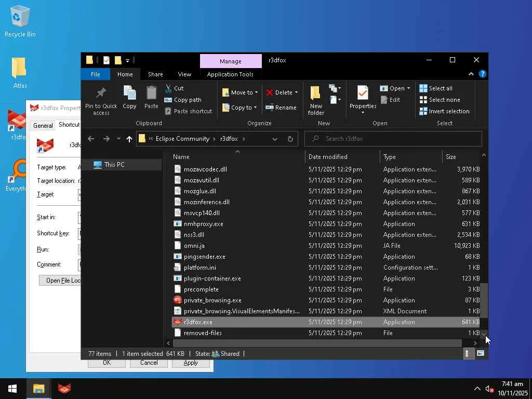Create a New folder from ribbon
Screen dimensions: 532x399
pyautogui.click(x=316, y=100)
